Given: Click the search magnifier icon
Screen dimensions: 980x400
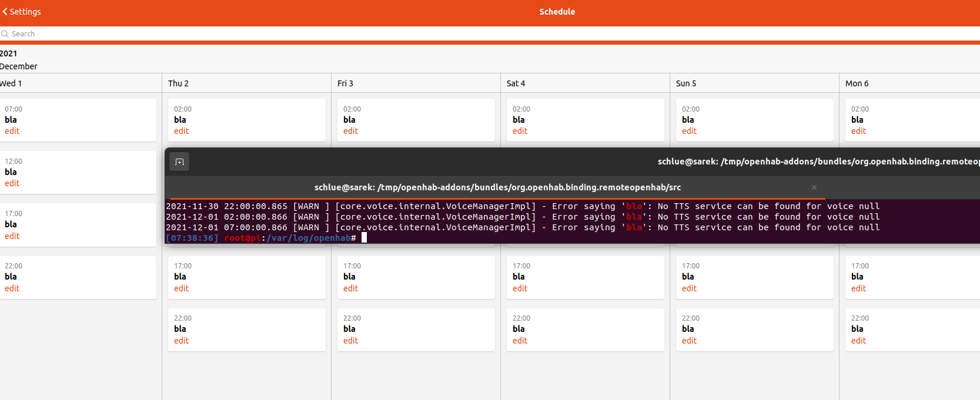Looking at the screenshot, I should point(5,34).
